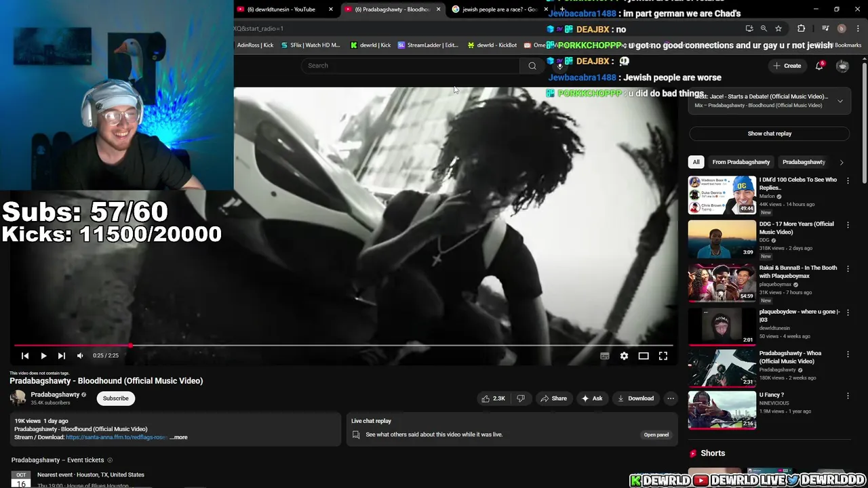The width and height of the screenshot is (868, 488).
Task: Open the Shorts section heading
Action: 713,453
